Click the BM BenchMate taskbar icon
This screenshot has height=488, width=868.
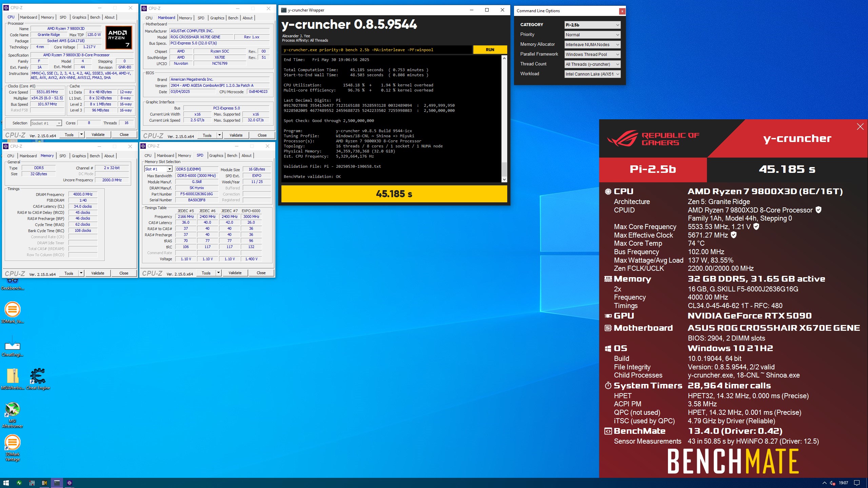click(x=44, y=483)
